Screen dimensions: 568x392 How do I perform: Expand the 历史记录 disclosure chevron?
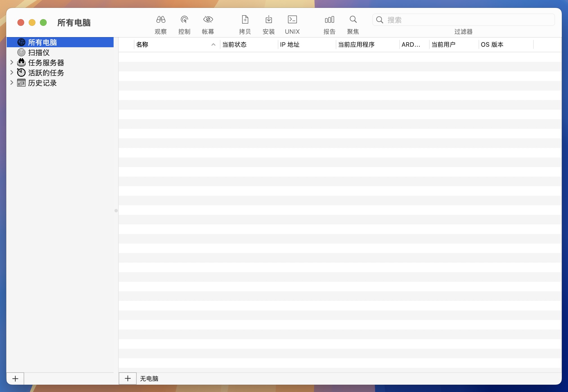coord(12,83)
